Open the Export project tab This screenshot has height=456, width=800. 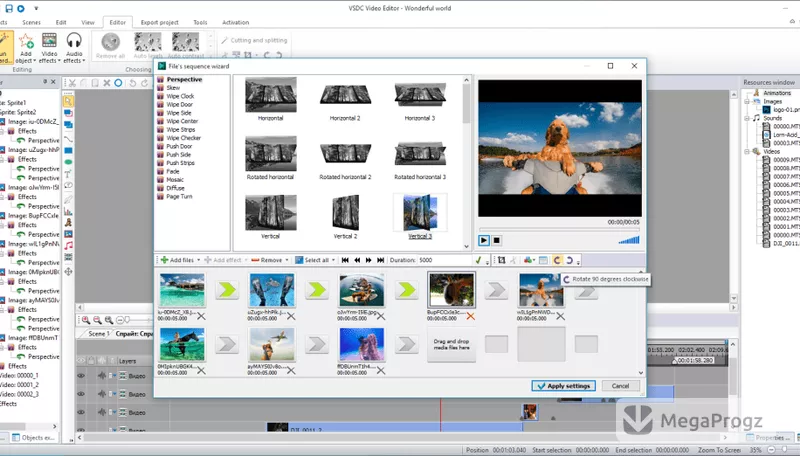pos(160,22)
